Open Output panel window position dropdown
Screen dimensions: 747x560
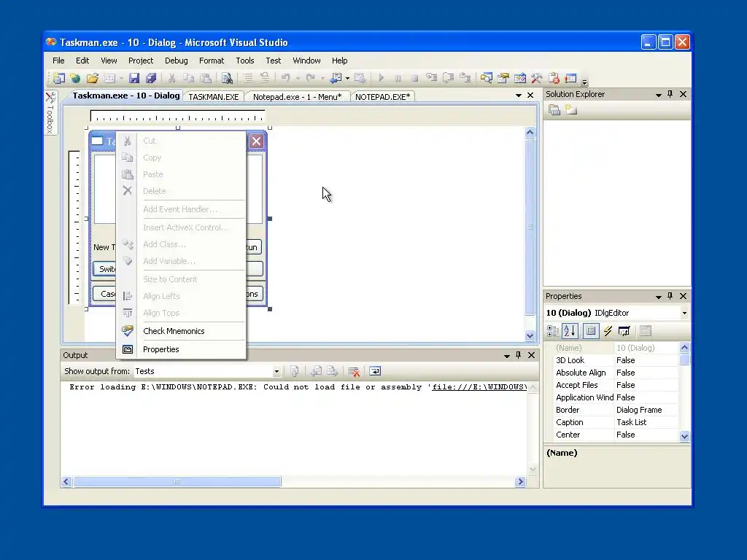pyautogui.click(x=507, y=356)
